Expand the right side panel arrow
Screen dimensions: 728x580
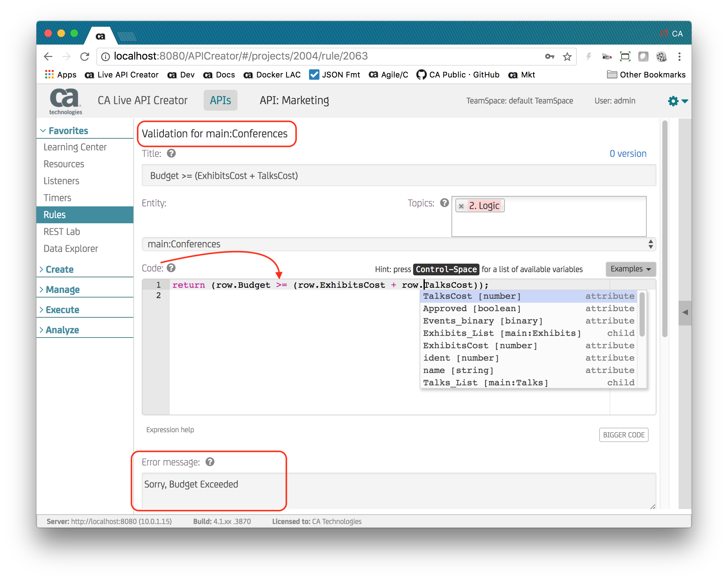[x=685, y=312]
